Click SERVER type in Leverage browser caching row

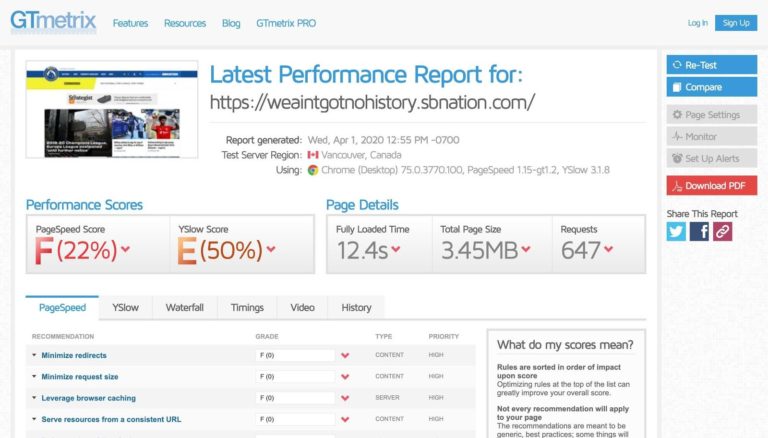pyautogui.click(x=387, y=398)
